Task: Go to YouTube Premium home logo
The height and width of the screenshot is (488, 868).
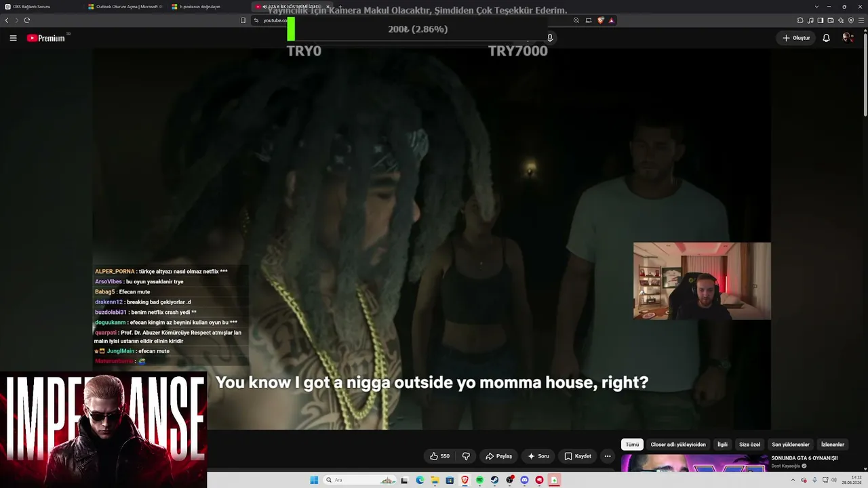Action: coord(46,38)
